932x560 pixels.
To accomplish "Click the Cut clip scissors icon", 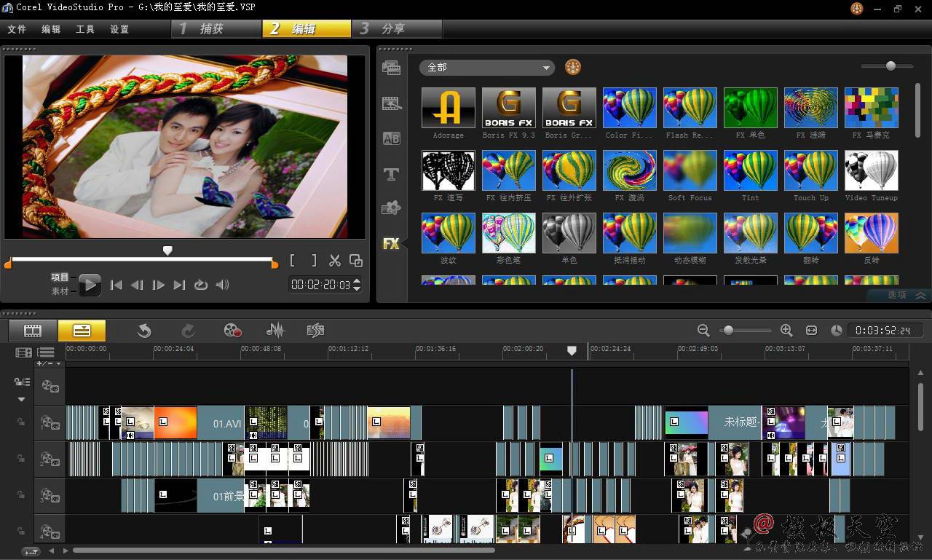I will point(335,260).
